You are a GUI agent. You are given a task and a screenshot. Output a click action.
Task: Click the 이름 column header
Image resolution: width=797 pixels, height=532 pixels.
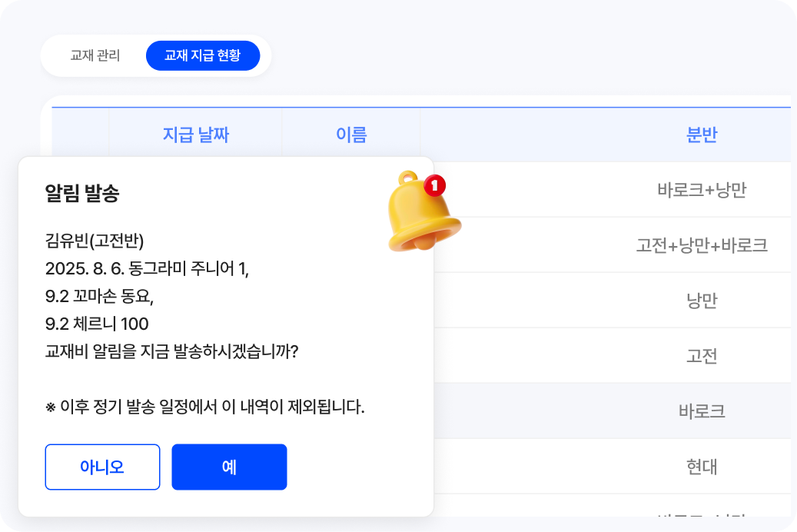click(x=352, y=134)
